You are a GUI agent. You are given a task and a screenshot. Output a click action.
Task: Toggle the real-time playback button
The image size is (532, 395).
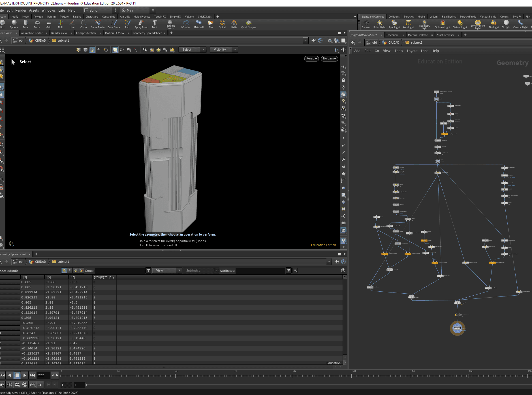pyautogui.click(x=25, y=385)
